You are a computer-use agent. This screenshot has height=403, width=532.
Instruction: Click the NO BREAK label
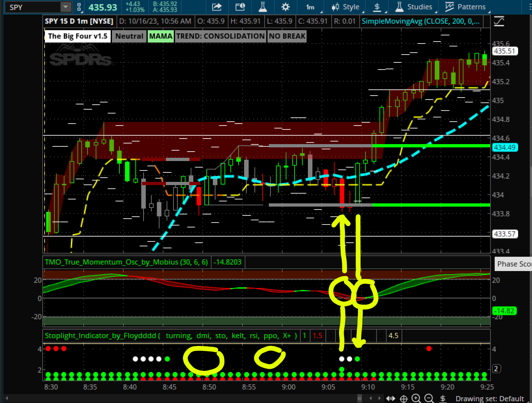(x=287, y=36)
